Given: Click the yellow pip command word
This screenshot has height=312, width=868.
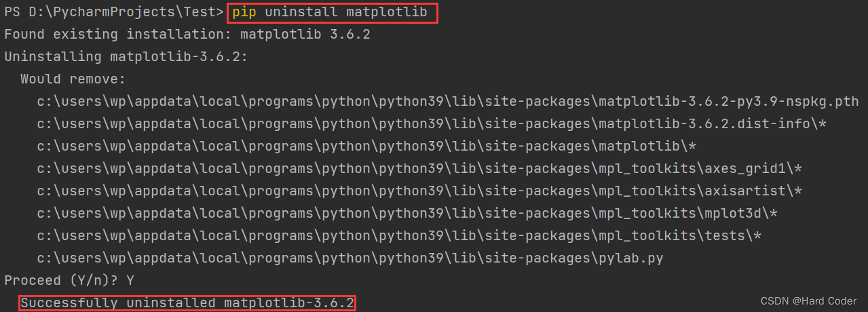Looking at the screenshot, I should click(244, 13).
